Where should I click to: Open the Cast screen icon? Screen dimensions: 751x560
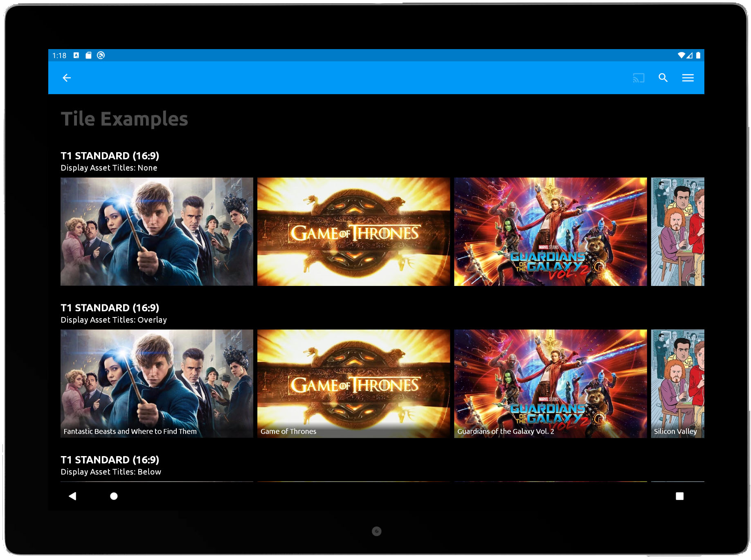click(x=639, y=78)
